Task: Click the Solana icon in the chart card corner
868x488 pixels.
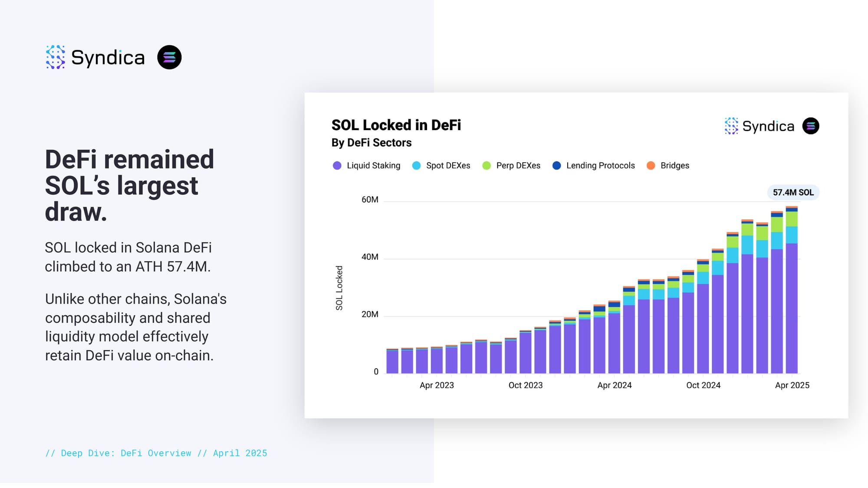Action: [x=811, y=126]
